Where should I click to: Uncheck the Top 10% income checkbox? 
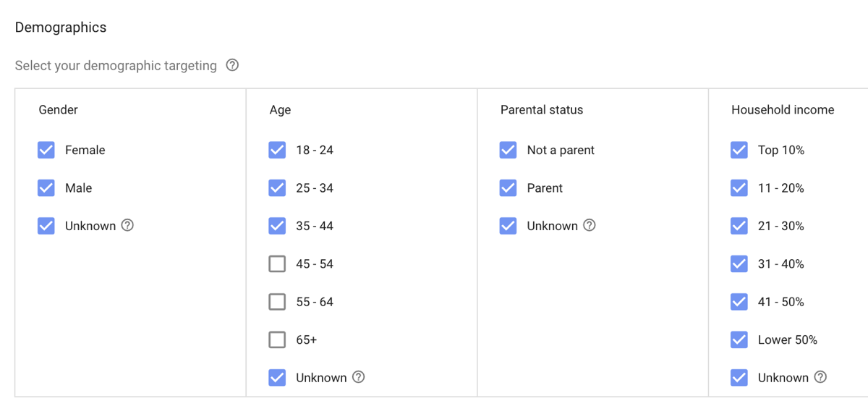point(739,150)
